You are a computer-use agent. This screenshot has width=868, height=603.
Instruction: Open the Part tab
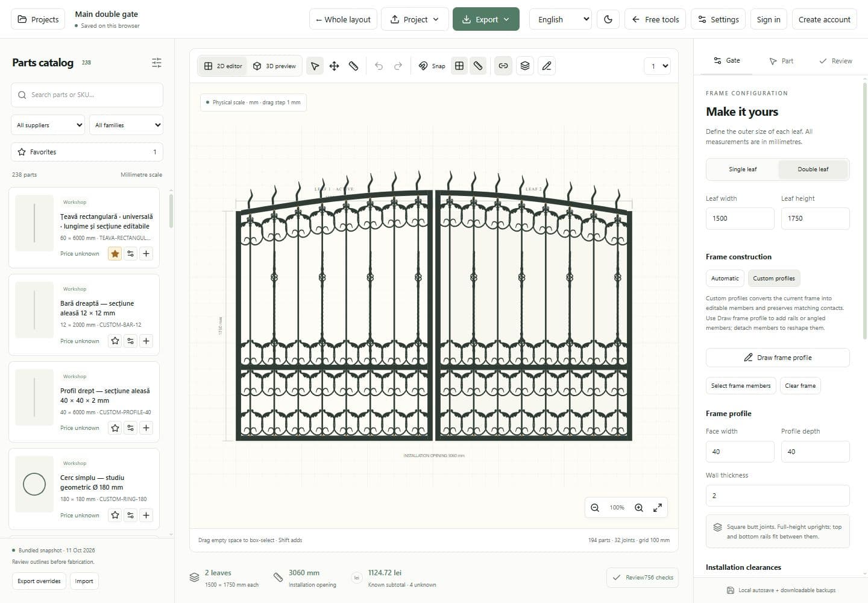pos(781,61)
